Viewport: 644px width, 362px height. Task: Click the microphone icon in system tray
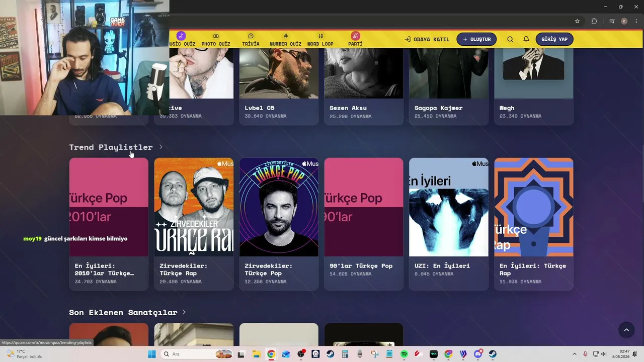pyautogui.click(x=585, y=354)
